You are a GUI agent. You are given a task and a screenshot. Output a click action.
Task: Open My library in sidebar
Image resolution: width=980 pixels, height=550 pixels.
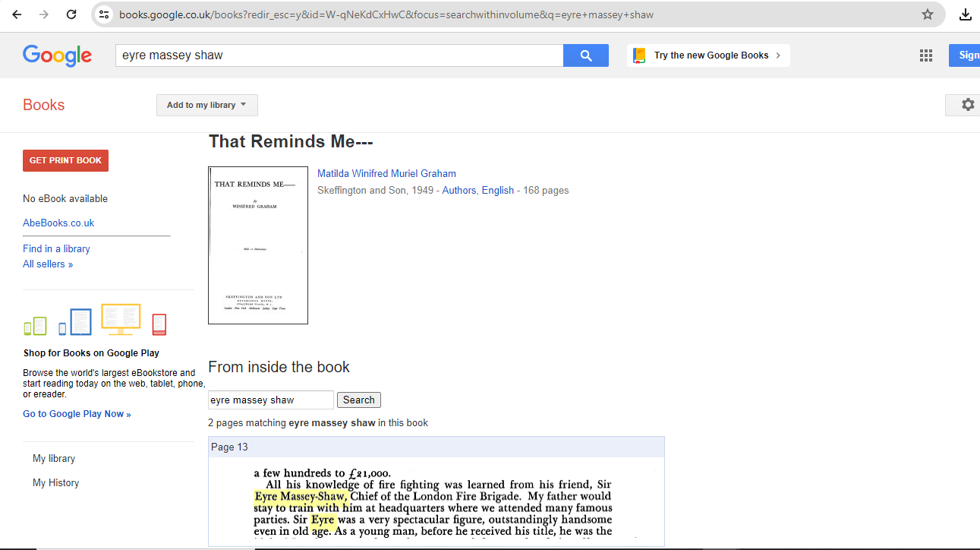pos(54,458)
